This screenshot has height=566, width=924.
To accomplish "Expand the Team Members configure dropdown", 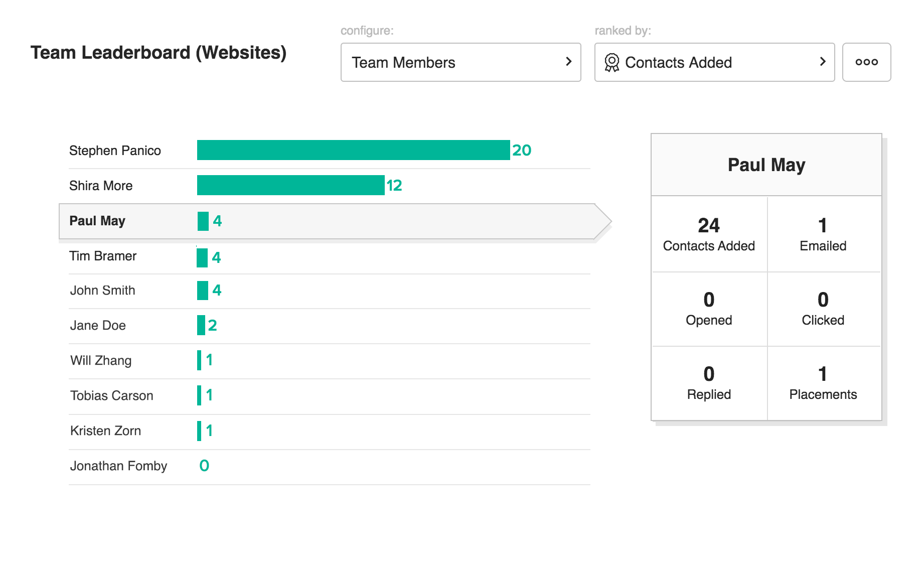I will click(x=460, y=62).
